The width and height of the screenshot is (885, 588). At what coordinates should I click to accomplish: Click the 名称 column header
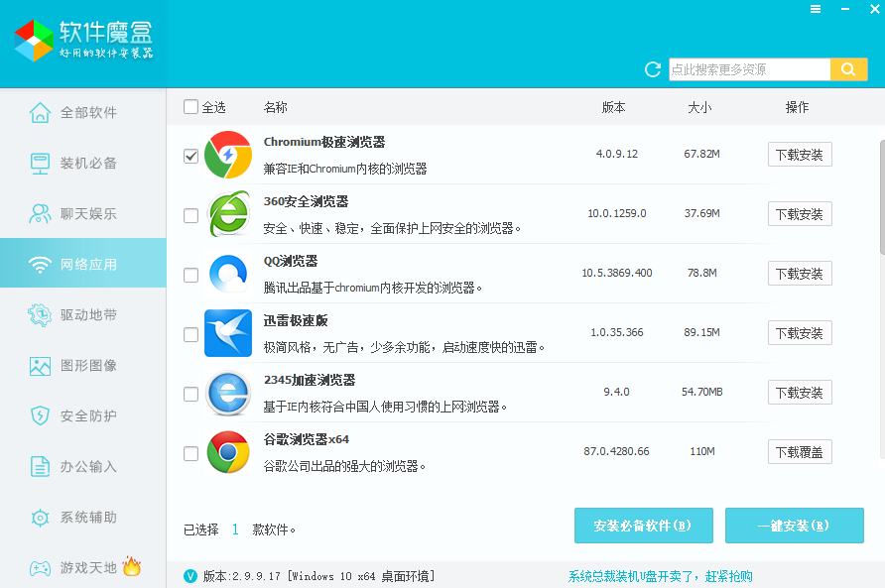276,107
